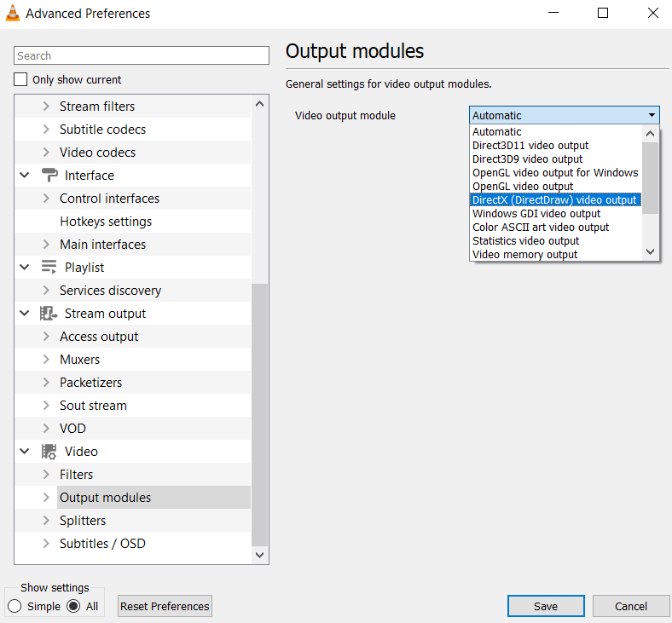672x623 pixels.
Task: Select the Simple settings radio button
Action: (14, 607)
